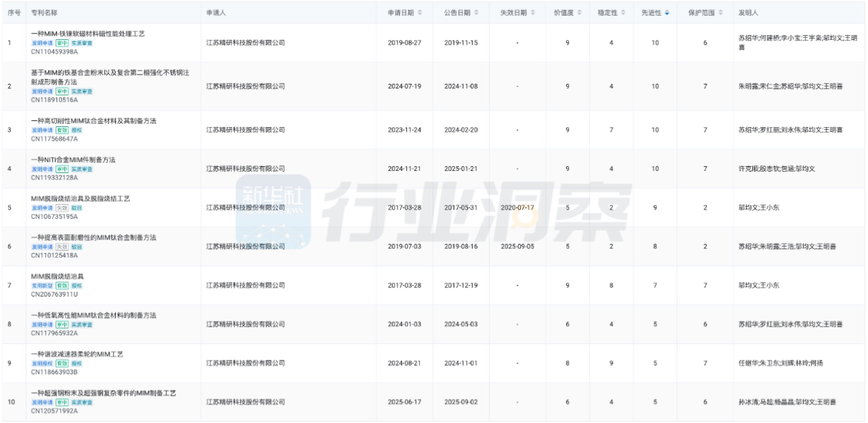Toggle the active 先进性 sort arrow
Viewport: 868px width, 423px height.
[668, 13]
